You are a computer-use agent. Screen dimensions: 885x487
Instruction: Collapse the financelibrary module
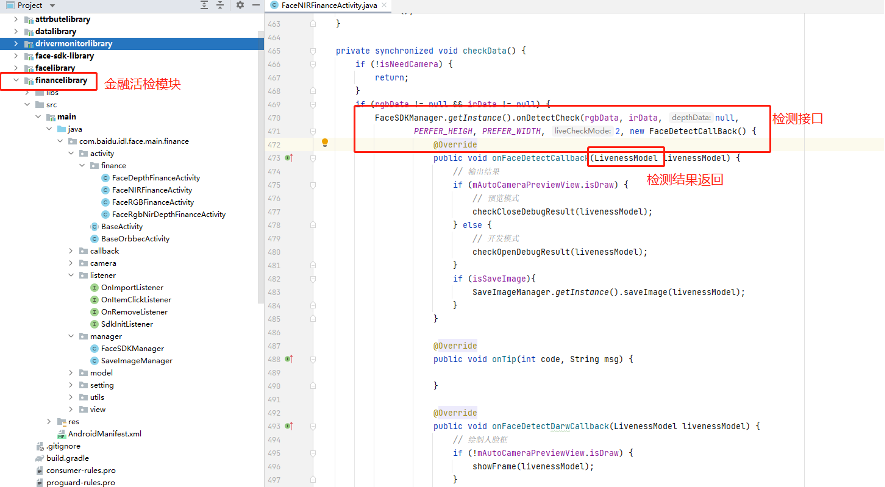pyautogui.click(x=16, y=80)
